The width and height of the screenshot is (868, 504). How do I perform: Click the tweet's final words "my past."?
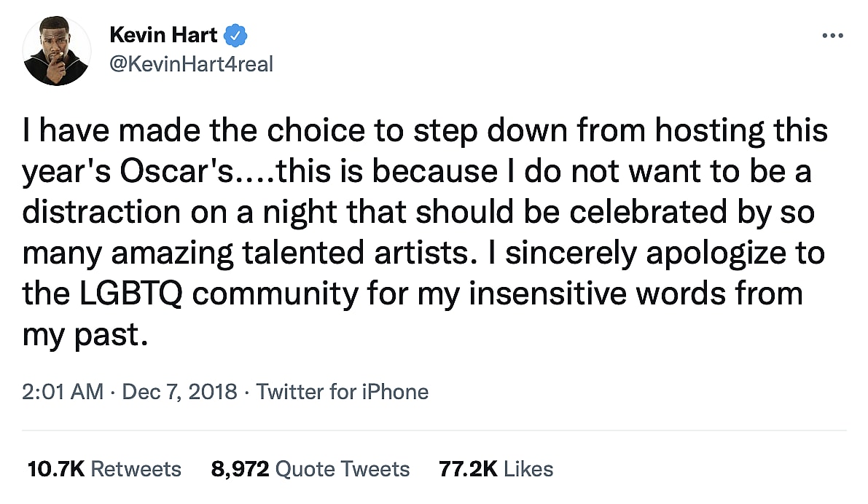coord(79,335)
